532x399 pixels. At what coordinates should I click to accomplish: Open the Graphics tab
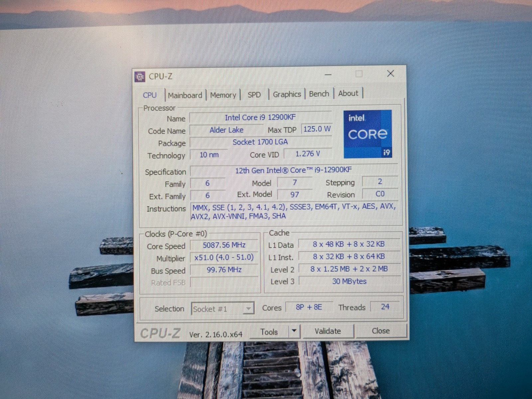tap(287, 94)
